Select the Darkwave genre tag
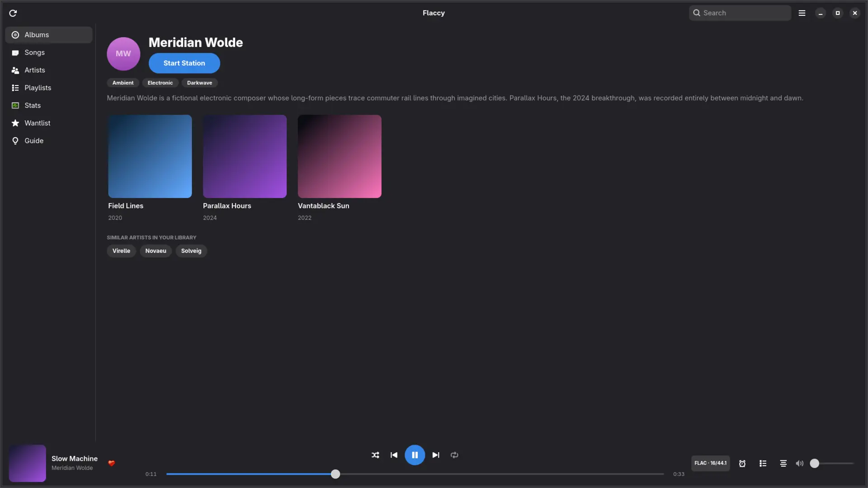This screenshot has width=868, height=488. (x=199, y=83)
